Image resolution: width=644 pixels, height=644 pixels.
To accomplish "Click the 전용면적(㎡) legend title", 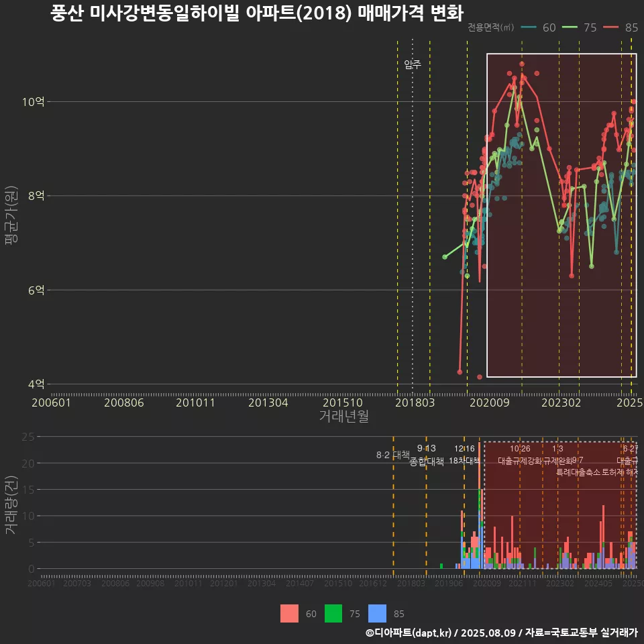I will pos(491,28).
